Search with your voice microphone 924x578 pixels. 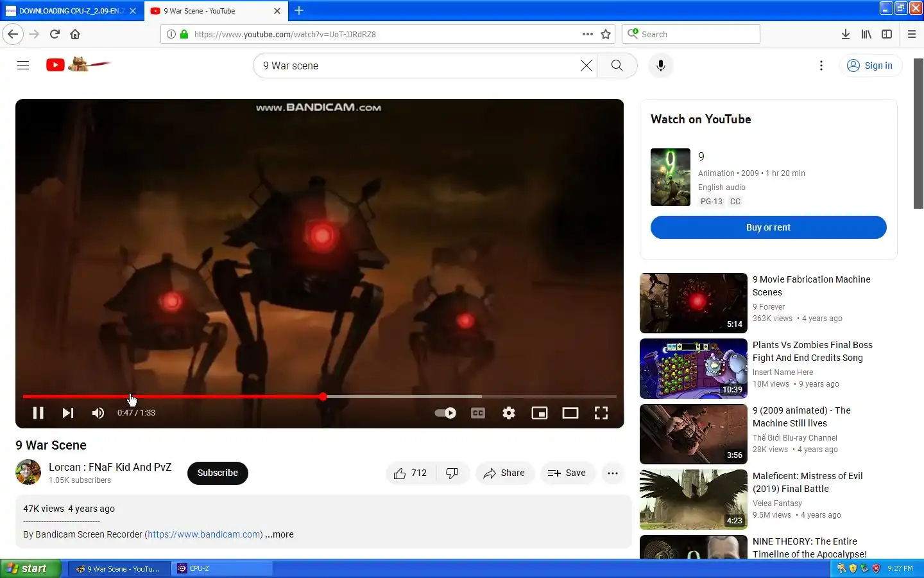point(661,66)
